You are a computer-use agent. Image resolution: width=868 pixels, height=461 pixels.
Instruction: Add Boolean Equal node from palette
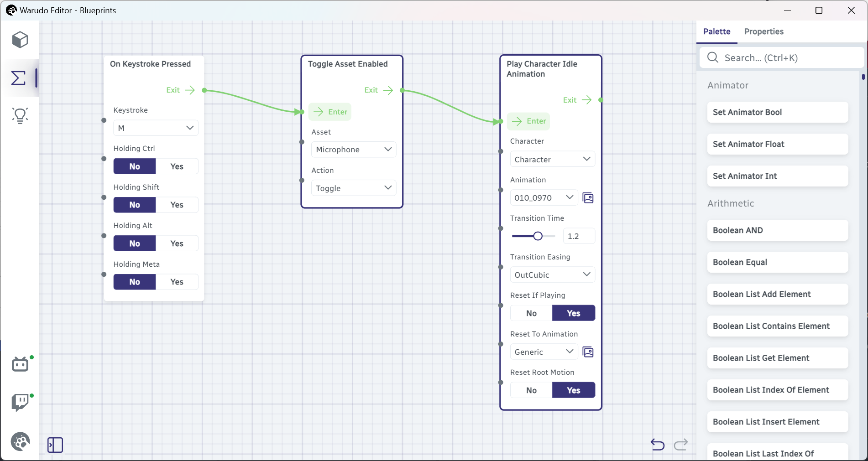(x=778, y=262)
